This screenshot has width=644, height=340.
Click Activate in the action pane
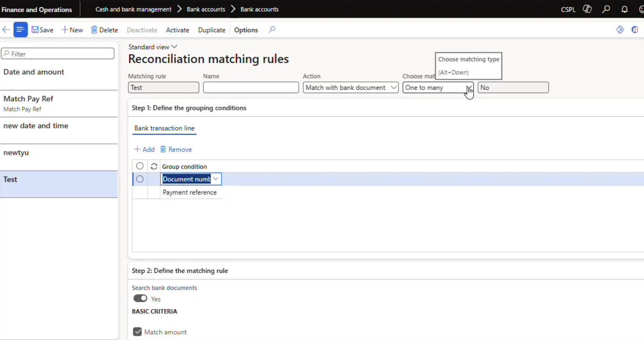coord(178,30)
